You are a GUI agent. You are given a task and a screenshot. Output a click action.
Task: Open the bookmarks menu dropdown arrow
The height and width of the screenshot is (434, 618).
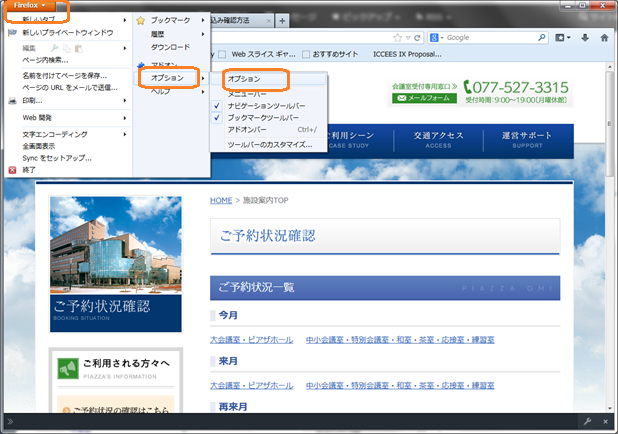568,38
